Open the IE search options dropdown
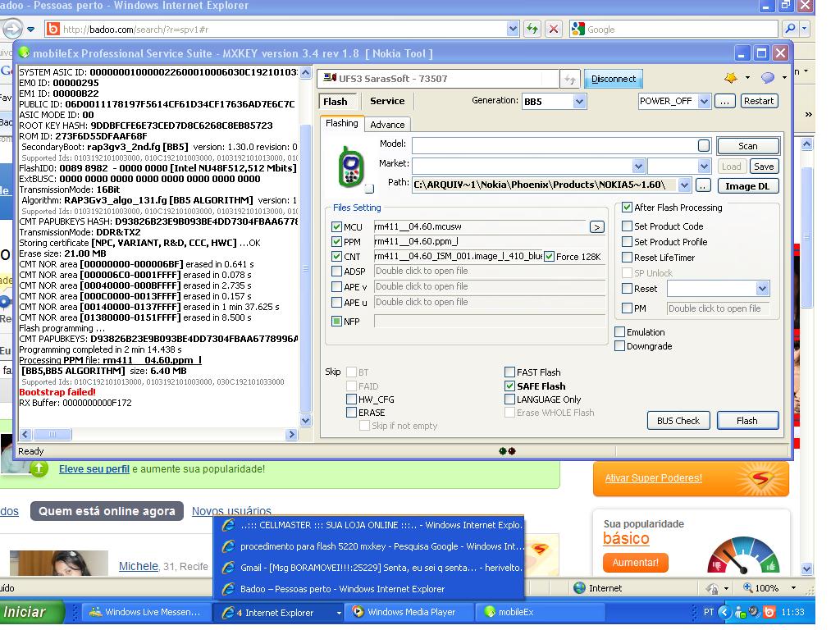840x630 pixels. (x=804, y=29)
